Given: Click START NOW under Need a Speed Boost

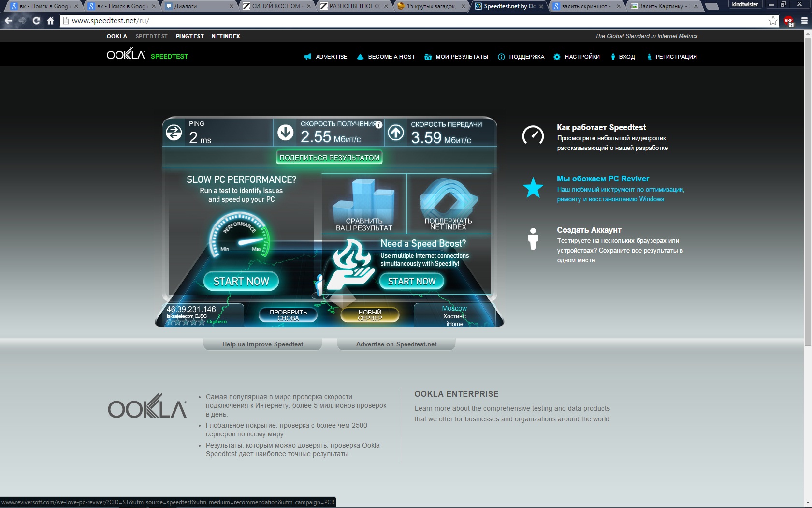Looking at the screenshot, I should click(412, 281).
